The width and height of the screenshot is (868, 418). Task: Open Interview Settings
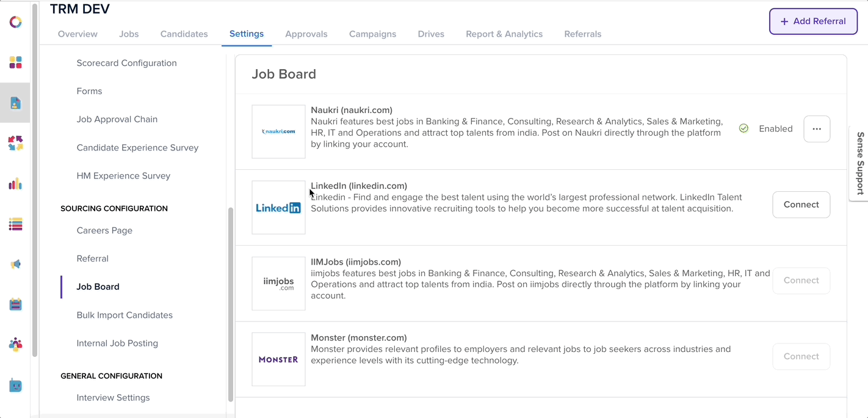(x=113, y=397)
